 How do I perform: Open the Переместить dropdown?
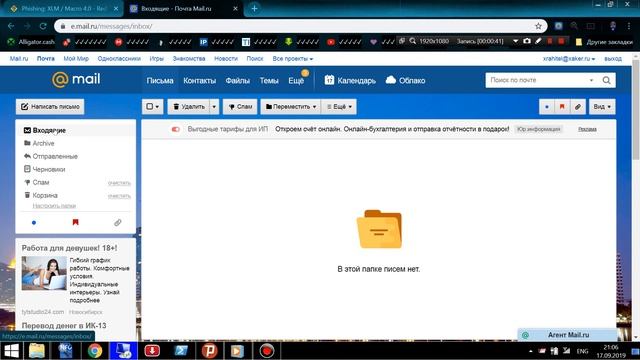291,107
